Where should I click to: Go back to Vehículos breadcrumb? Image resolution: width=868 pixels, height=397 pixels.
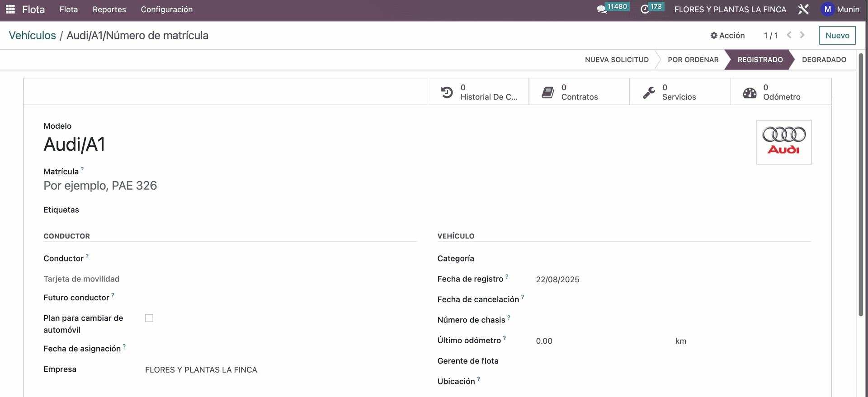pos(33,35)
